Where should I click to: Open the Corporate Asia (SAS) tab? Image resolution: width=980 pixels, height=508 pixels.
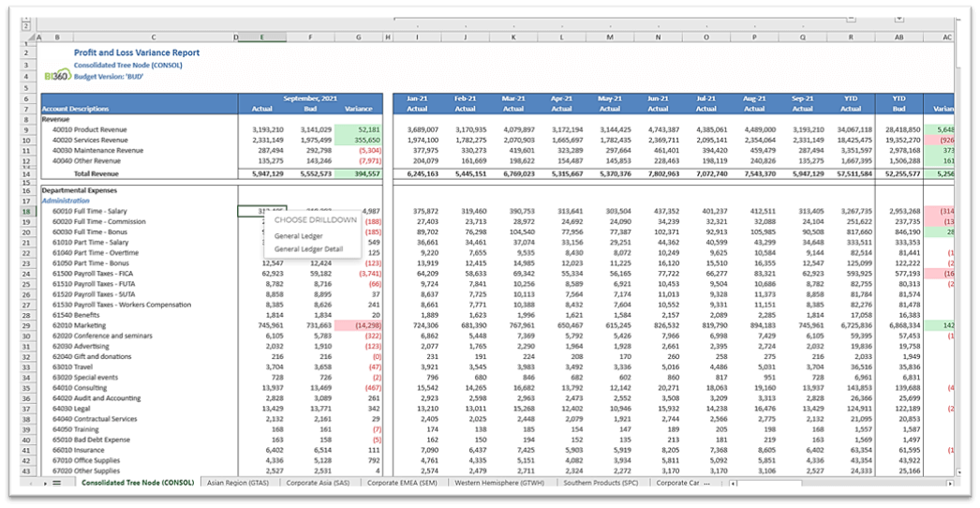(x=318, y=483)
